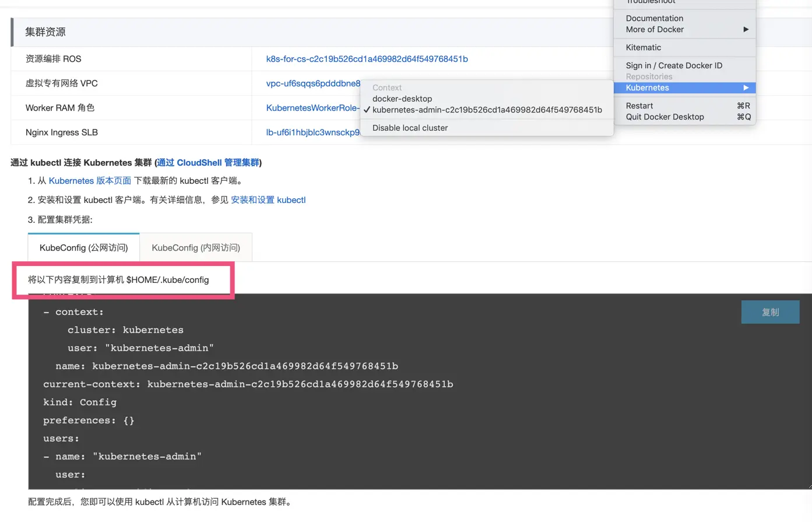Expand the More of Docker submenu
812x522 pixels.
point(685,29)
